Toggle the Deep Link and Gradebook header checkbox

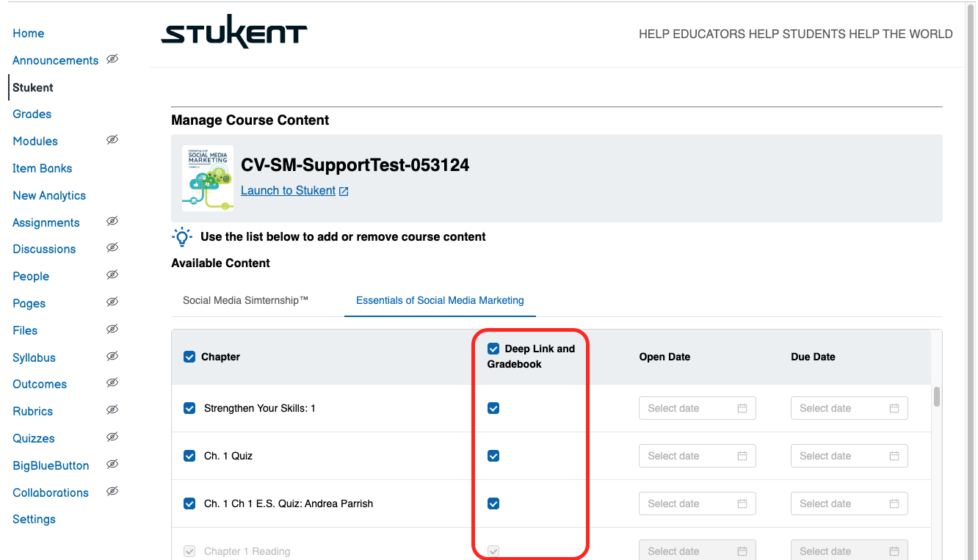pyautogui.click(x=493, y=349)
